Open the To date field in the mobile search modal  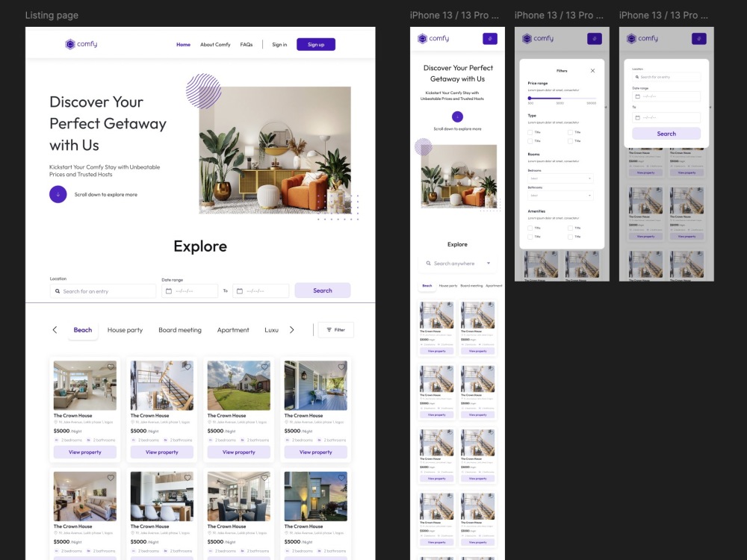pos(666,117)
